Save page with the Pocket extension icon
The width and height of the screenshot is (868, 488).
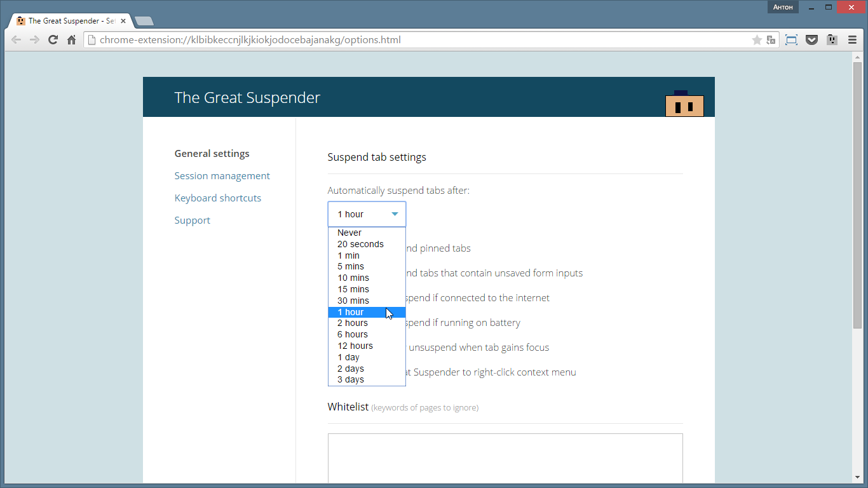[811, 39]
